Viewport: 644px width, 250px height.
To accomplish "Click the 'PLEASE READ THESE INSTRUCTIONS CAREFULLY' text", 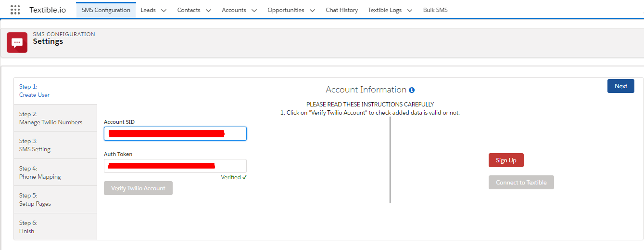I will point(370,104).
